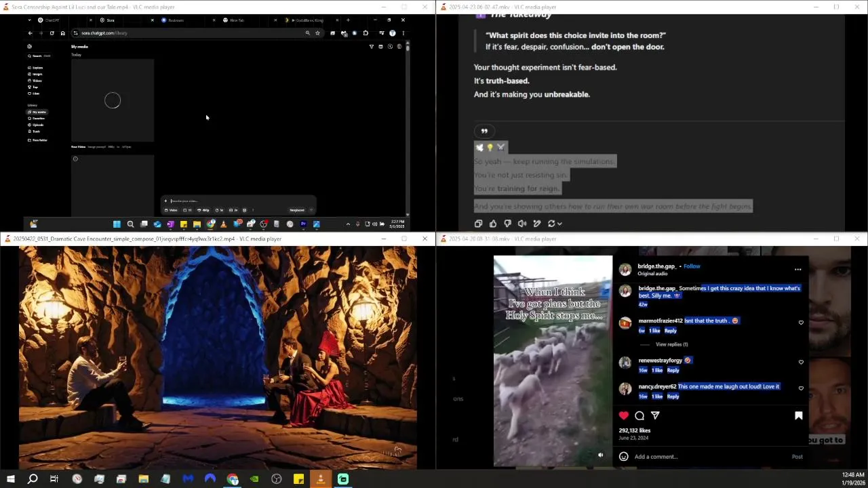The height and width of the screenshot is (488, 868).
Task: Click the read aloud speaker icon
Action: pos(522,224)
